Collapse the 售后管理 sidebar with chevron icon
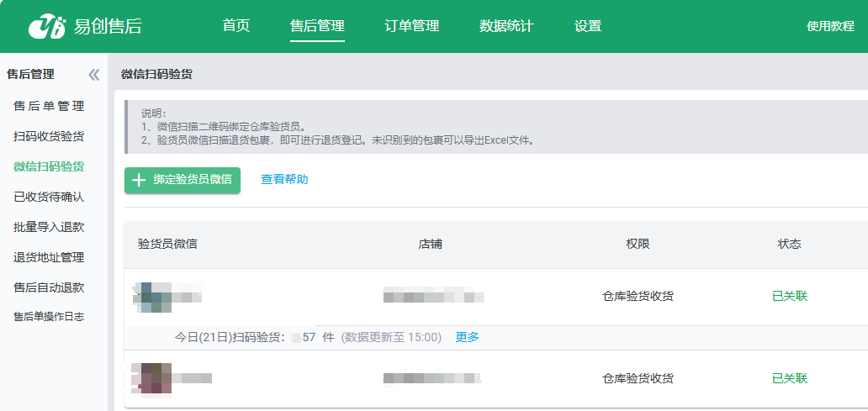 point(94,75)
